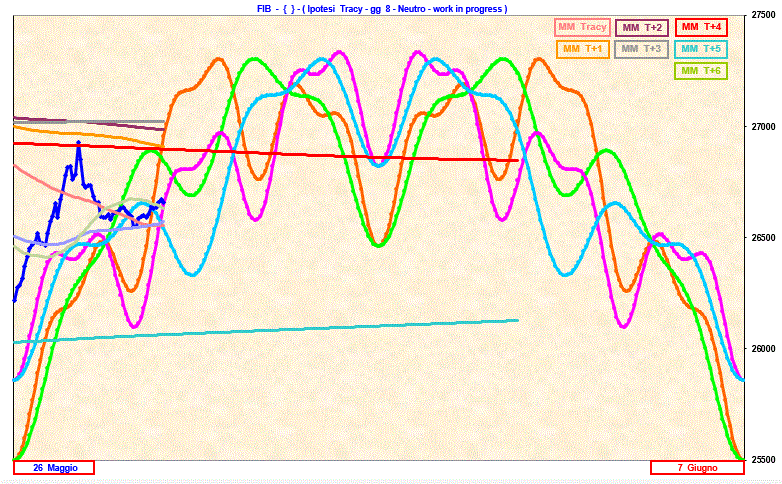The height and width of the screenshot is (484, 782).
Task: Click the 26500 axis value
Action: pyautogui.click(x=763, y=238)
